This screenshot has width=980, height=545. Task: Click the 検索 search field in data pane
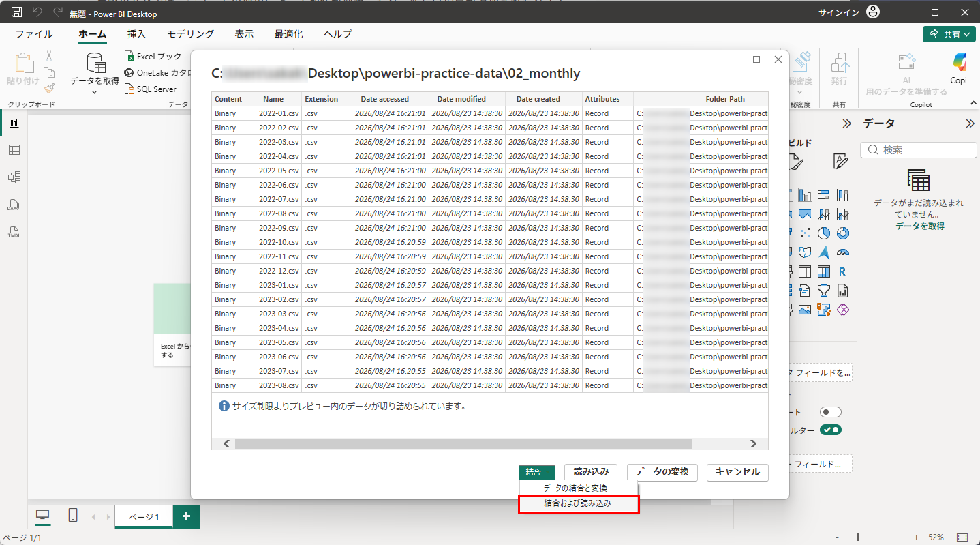[919, 149]
